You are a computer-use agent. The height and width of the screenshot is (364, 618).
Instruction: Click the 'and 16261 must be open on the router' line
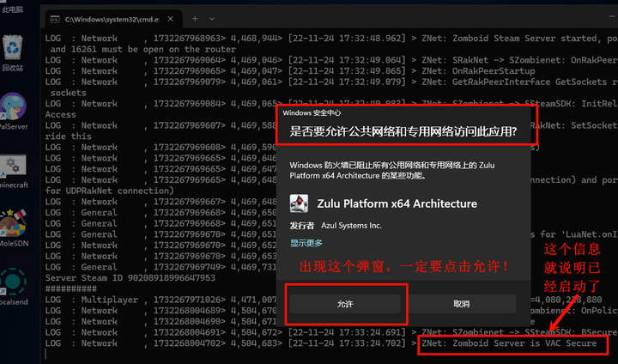143,49
